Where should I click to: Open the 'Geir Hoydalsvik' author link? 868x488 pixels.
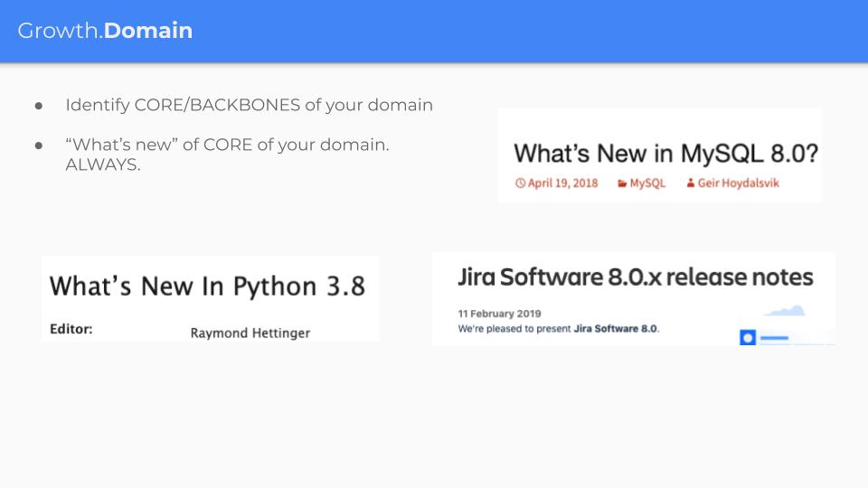tap(738, 183)
